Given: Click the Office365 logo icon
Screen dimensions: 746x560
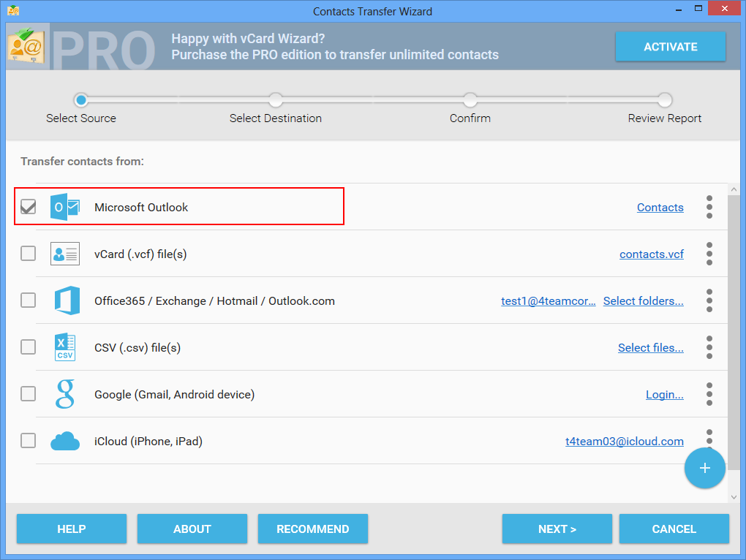Looking at the screenshot, I should 67,300.
